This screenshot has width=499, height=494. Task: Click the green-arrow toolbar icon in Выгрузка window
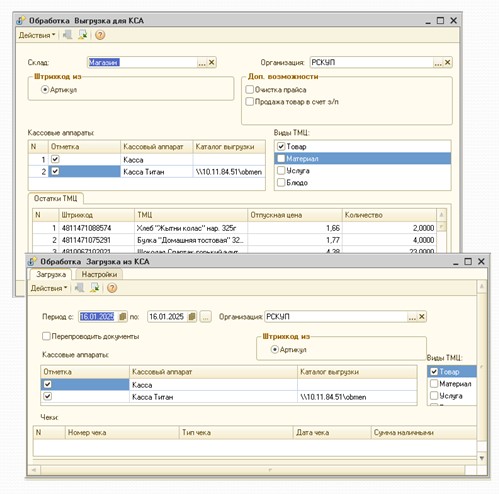82,35
